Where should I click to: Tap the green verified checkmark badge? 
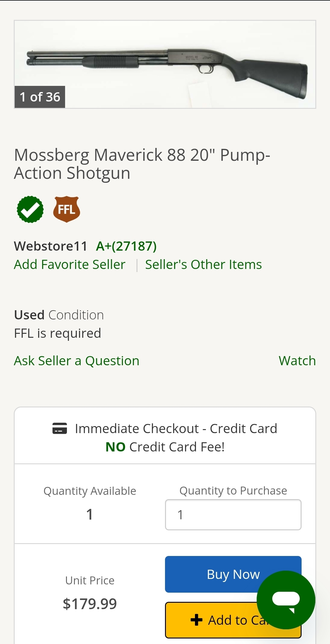point(30,209)
